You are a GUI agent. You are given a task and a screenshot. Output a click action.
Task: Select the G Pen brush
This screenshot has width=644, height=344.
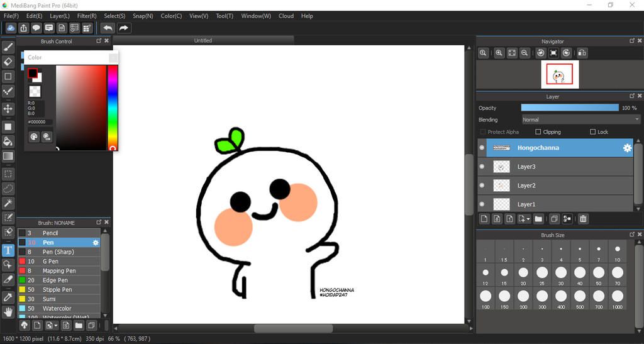point(58,261)
